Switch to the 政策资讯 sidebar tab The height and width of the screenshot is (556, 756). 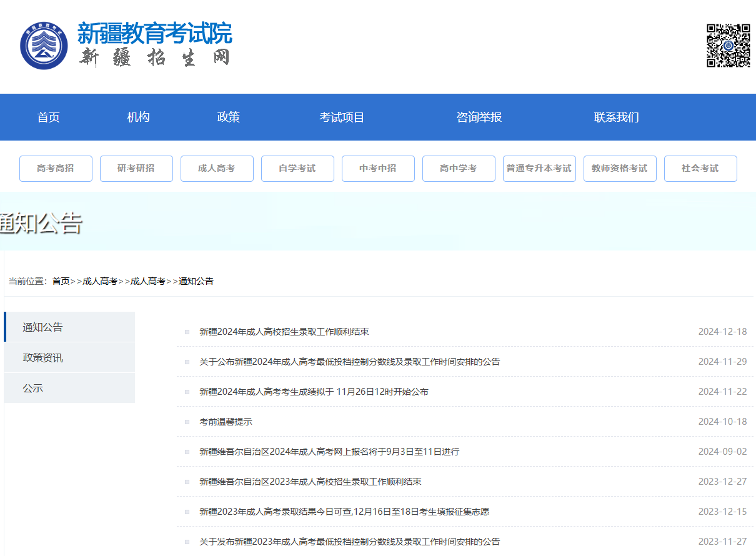(x=42, y=358)
